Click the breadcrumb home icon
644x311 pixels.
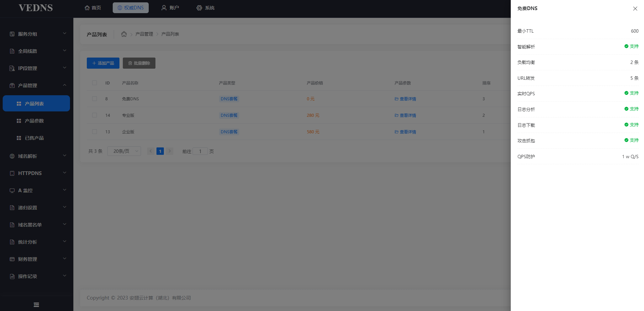(124, 34)
